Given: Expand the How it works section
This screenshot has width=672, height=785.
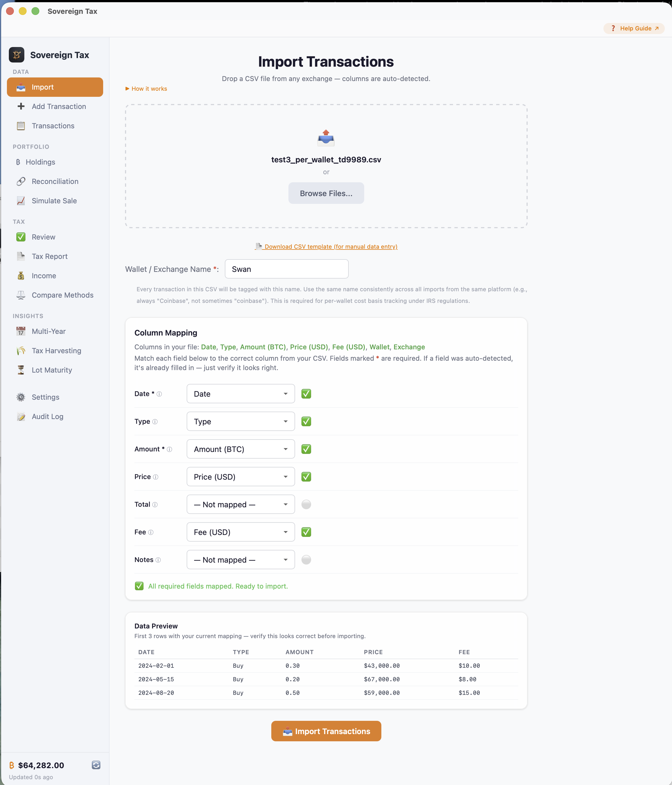Looking at the screenshot, I should [146, 88].
